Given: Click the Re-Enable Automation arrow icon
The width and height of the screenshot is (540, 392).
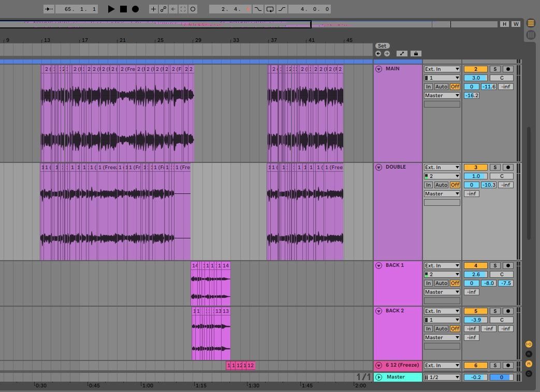Looking at the screenshot, I should [173, 9].
